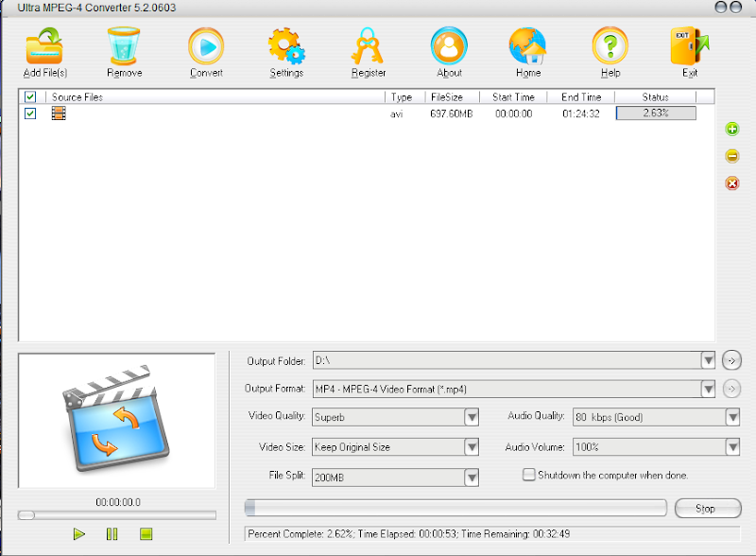Click the Add File(s) toolbar icon
756x556 pixels.
point(44,46)
